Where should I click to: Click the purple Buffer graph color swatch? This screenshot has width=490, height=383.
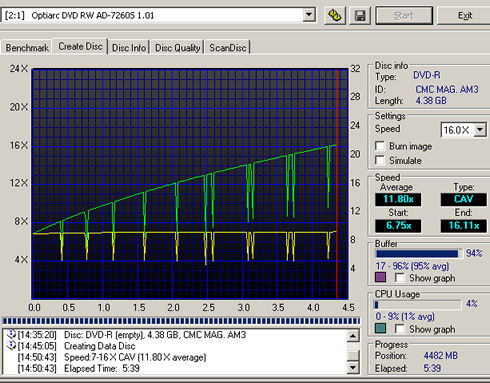click(380, 277)
